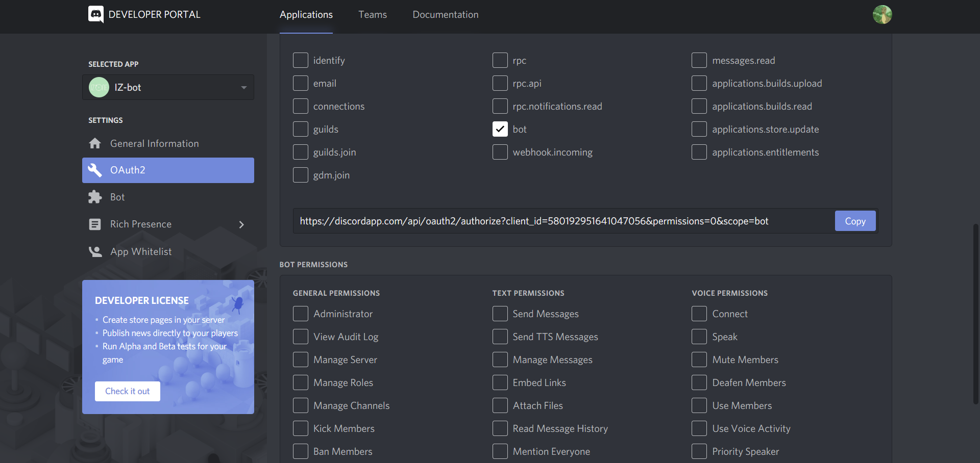Enable the Mute Members permission
The width and height of the screenshot is (980, 463).
(x=699, y=359)
